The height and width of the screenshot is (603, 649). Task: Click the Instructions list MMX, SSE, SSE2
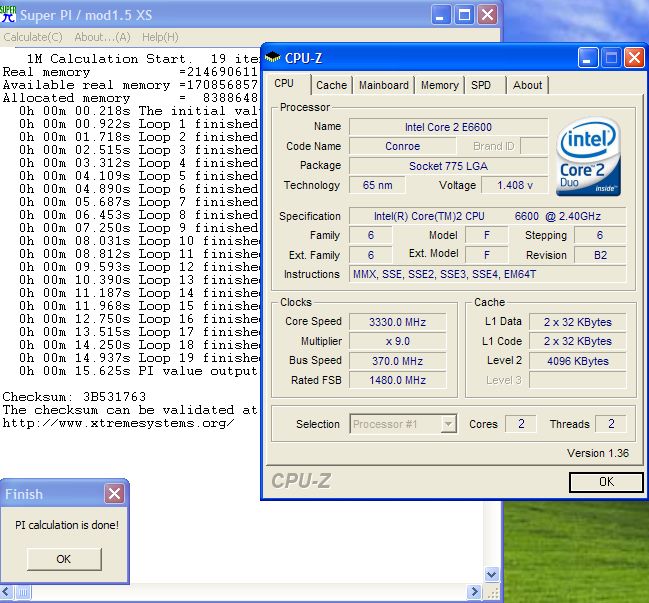(x=488, y=274)
